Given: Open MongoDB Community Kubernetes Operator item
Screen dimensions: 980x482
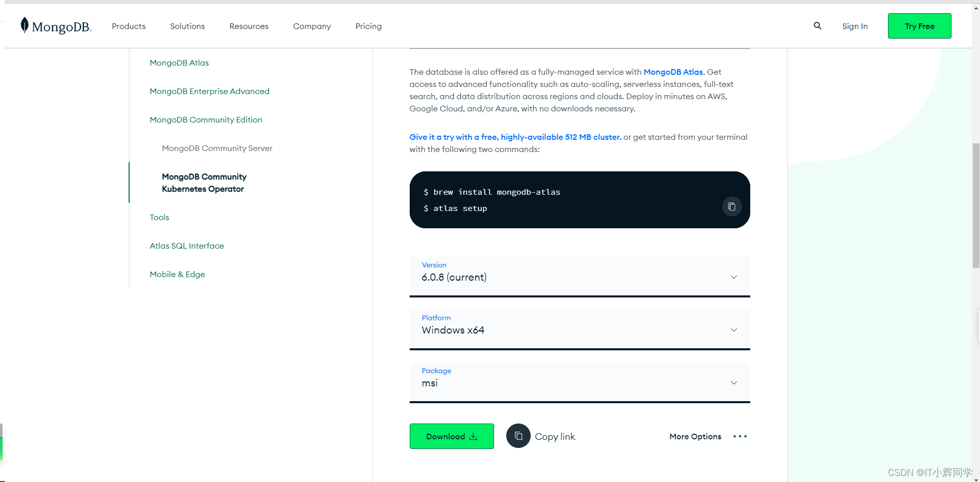Looking at the screenshot, I should pos(204,183).
